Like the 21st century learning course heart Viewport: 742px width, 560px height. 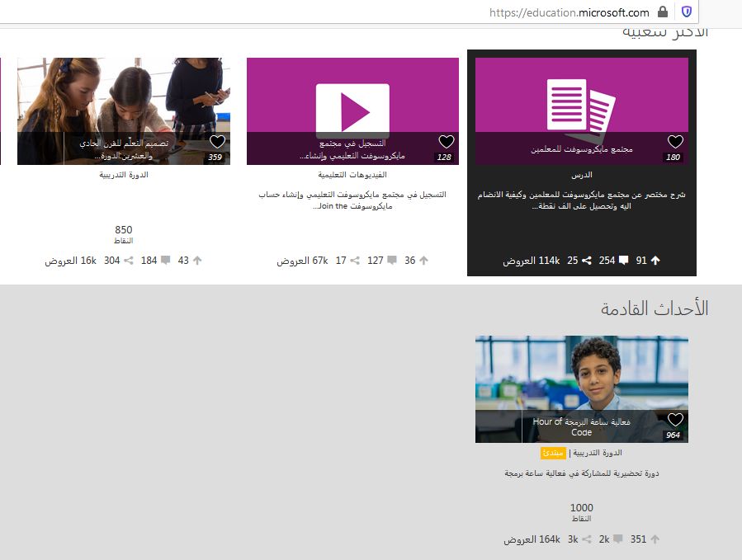point(217,142)
